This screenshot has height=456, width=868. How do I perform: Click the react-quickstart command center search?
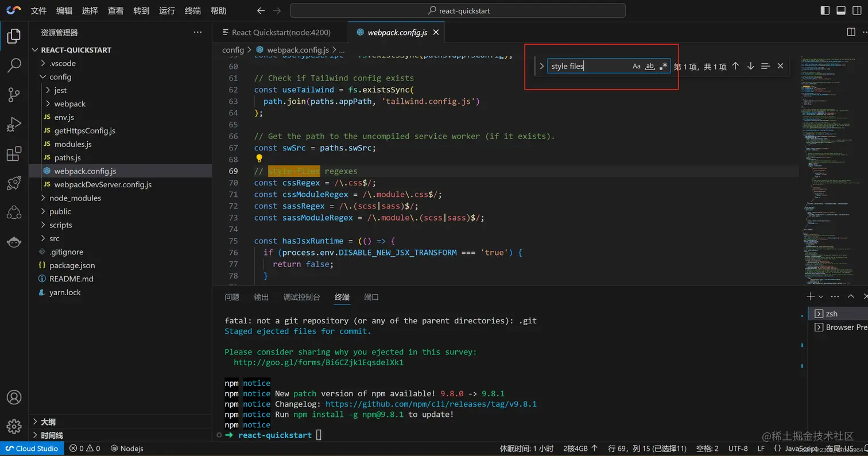[458, 11]
